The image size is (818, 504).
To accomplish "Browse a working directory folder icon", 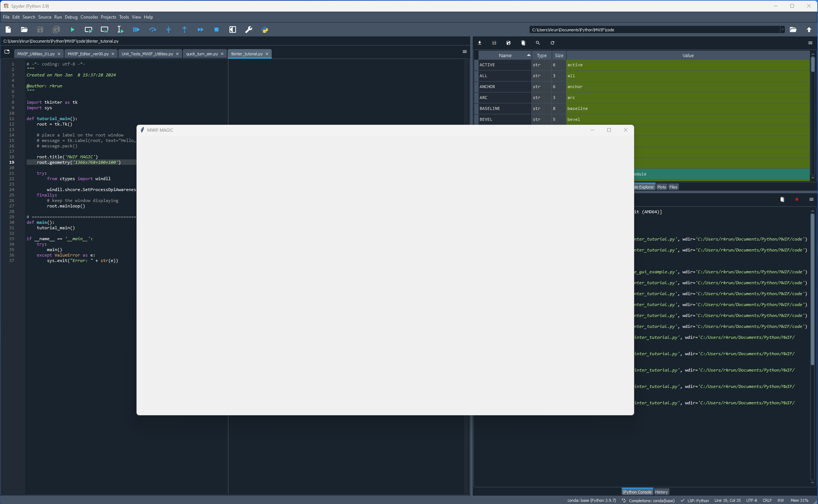I will click(x=793, y=29).
